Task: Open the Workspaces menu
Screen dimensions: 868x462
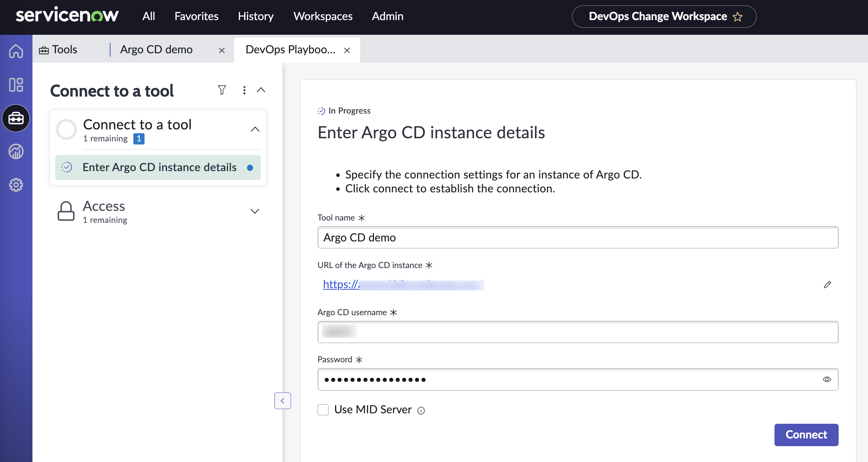Action: click(323, 16)
